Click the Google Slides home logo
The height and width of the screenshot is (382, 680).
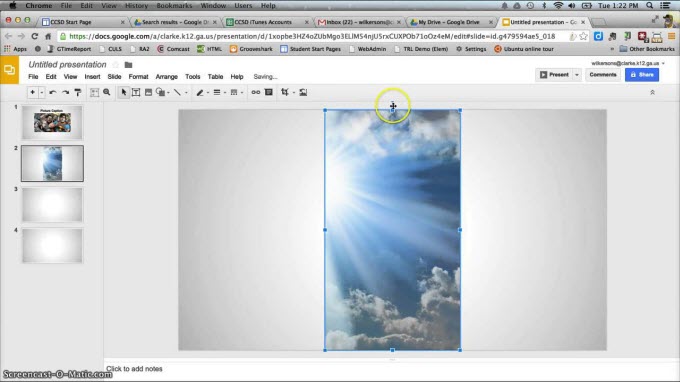coord(9,70)
